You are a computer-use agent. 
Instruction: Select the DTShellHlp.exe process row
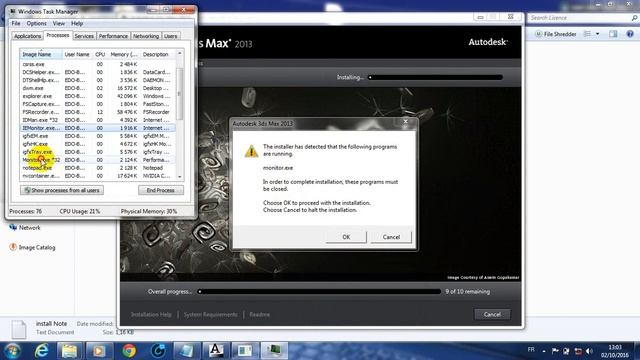pos(98,80)
